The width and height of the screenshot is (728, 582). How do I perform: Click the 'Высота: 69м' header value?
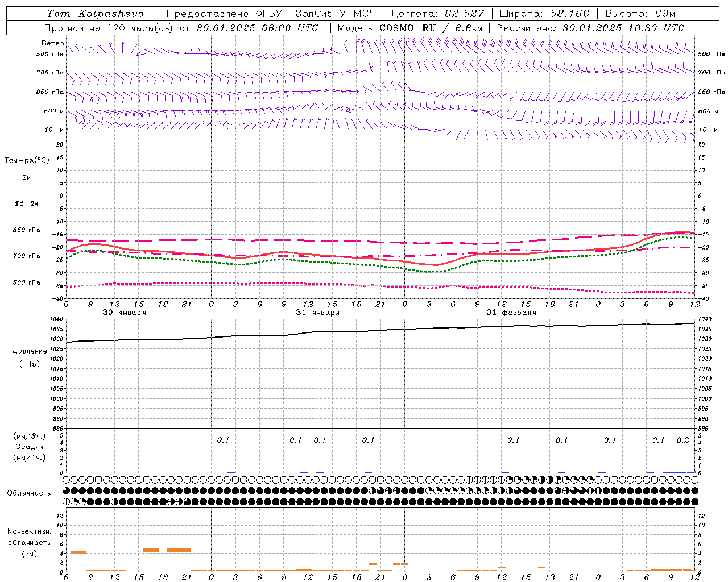641,14
